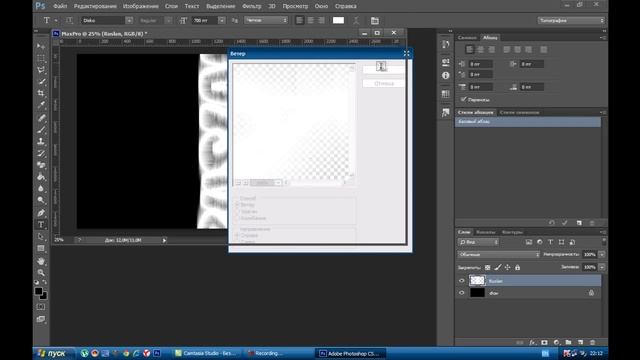Expand the fill slider dropdown
The width and height of the screenshot is (640, 360).
pos(602,267)
